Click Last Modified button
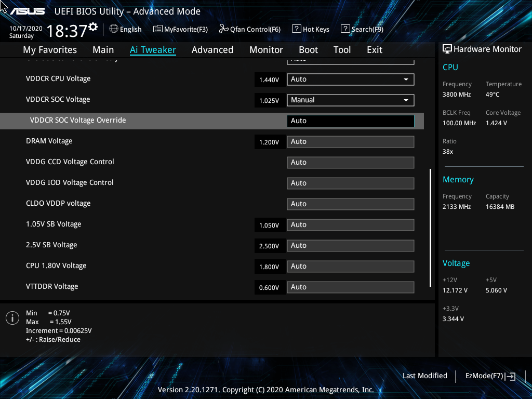The image size is (532, 399). tap(425, 376)
